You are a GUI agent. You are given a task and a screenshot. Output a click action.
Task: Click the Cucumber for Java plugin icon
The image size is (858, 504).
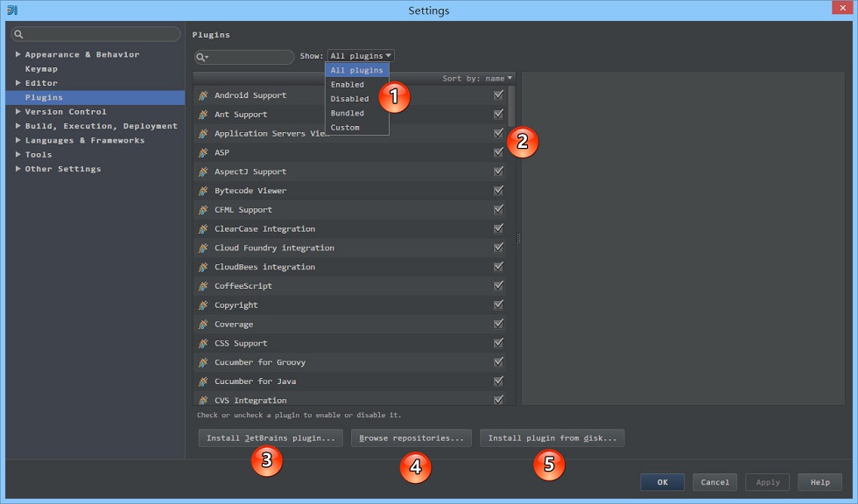pyautogui.click(x=203, y=381)
